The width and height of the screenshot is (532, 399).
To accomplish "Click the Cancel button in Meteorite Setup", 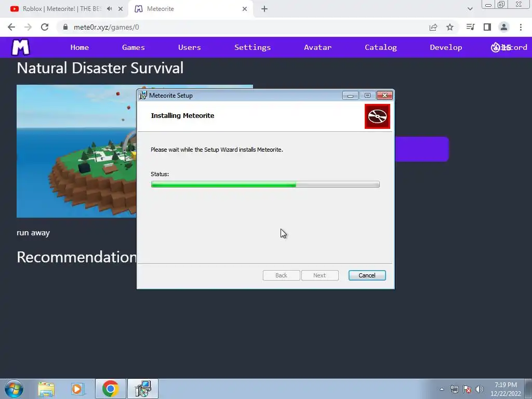I will 367,275.
